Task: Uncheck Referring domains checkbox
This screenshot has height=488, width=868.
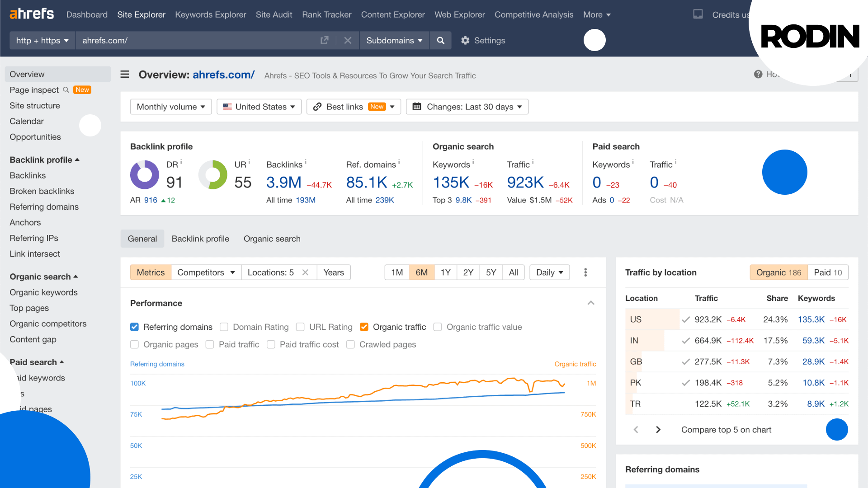Action: pos(134,327)
